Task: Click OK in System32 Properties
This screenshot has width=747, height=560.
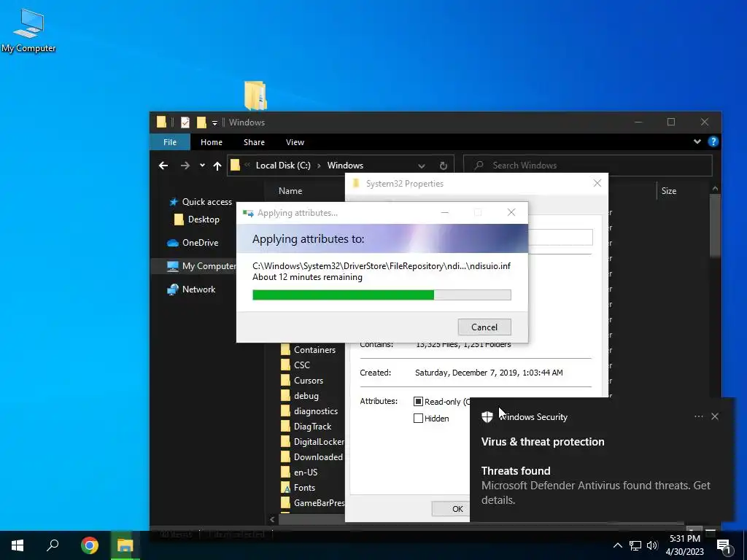Action: 451,508
